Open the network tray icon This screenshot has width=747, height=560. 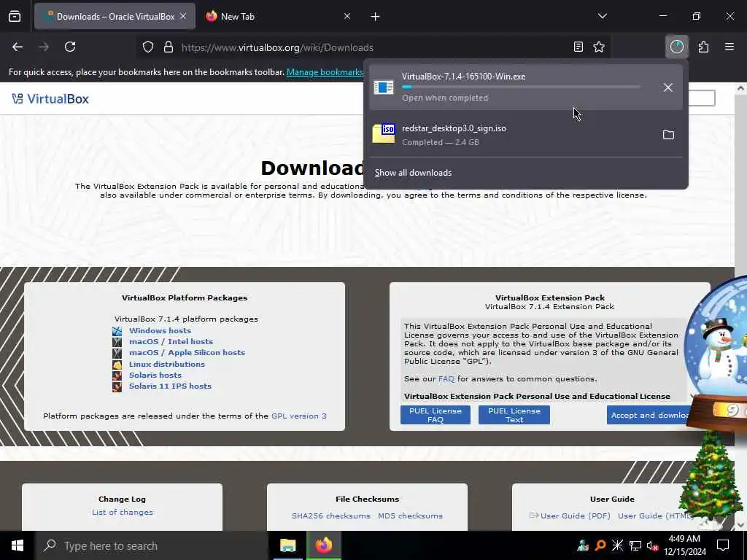click(x=635, y=545)
